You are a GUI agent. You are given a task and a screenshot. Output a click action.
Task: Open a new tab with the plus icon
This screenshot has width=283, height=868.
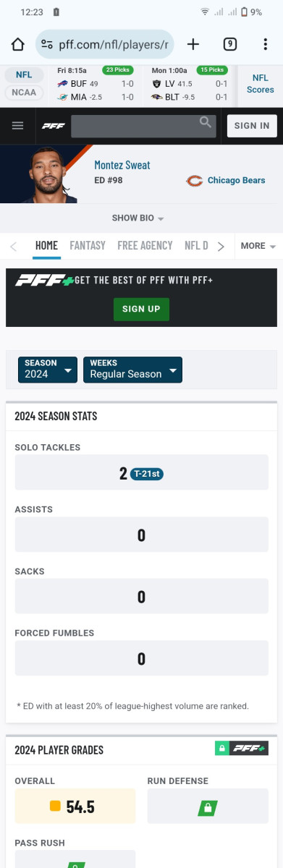coord(193,44)
